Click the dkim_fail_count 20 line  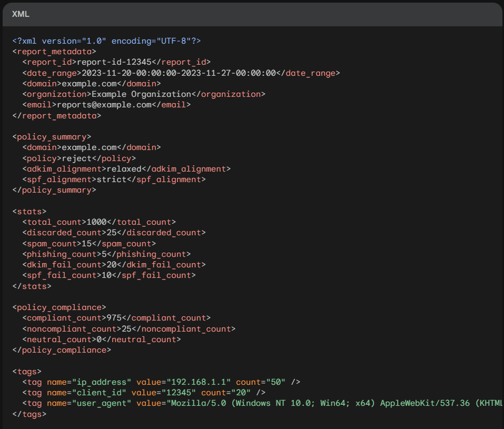click(114, 265)
